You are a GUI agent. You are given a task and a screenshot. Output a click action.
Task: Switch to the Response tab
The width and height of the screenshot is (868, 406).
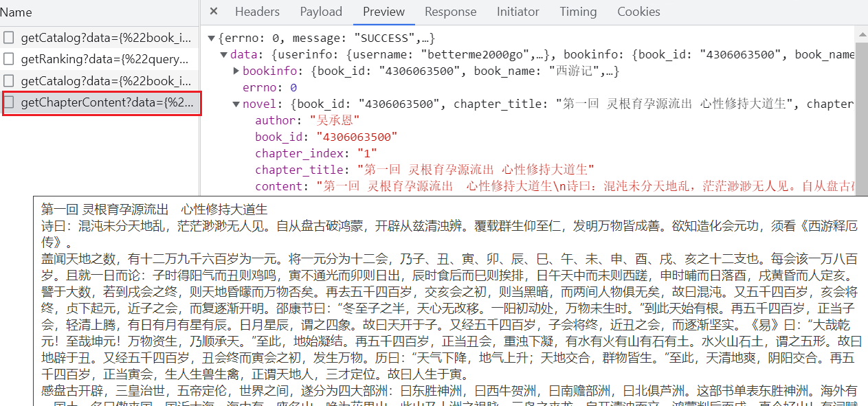point(450,12)
